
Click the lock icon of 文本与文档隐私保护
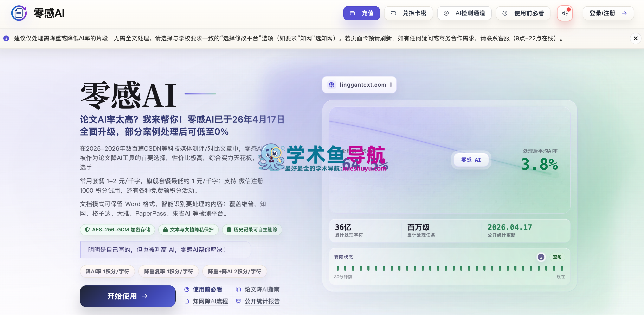click(165, 230)
